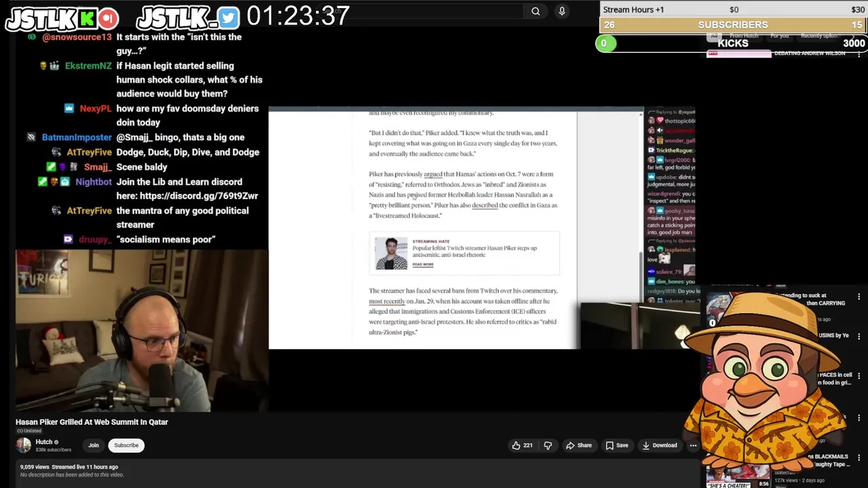Open options menu for 'then CARRYING' video
The width and height of the screenshot is (868, 488).
point(859,296)
